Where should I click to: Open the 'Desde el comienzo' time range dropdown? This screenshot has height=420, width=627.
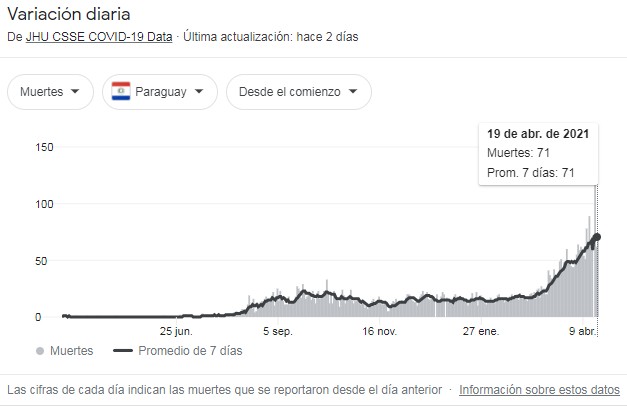click(x=298, y=91)
